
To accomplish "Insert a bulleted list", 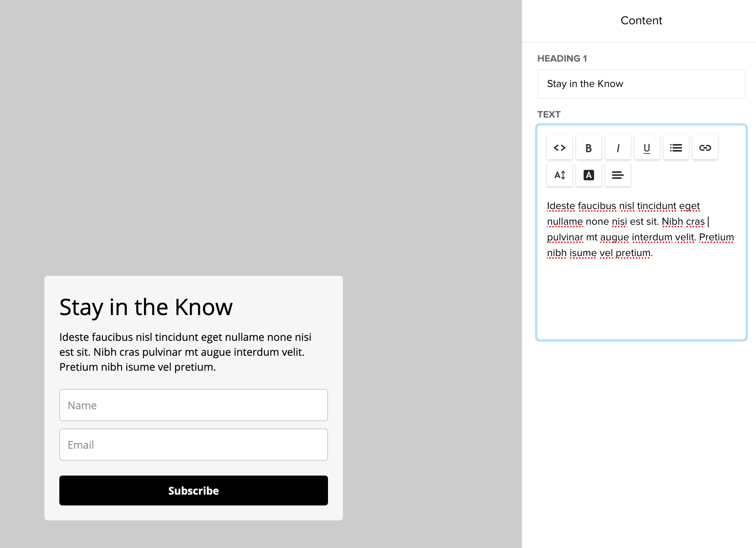I will 676,147.
